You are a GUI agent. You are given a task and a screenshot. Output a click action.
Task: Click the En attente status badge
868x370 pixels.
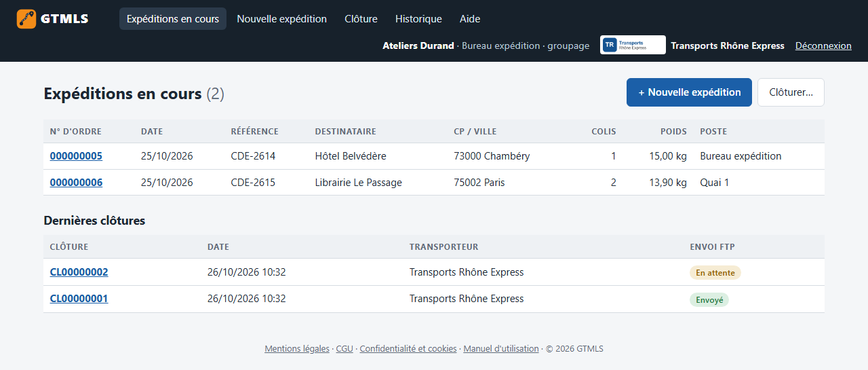(715, 272)
